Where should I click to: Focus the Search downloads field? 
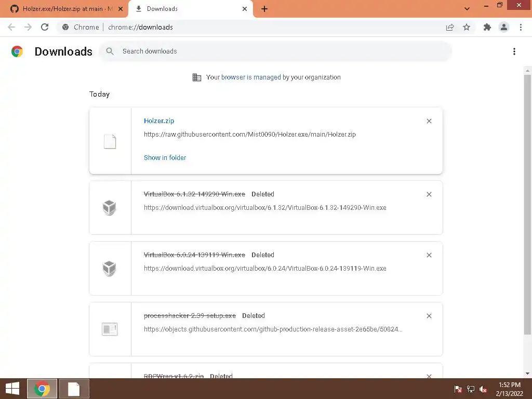[275, 51]
